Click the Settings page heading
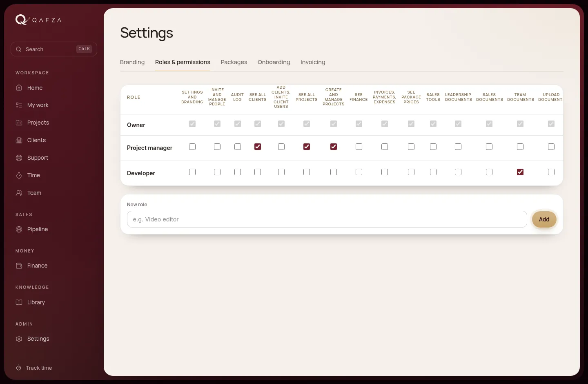 tap(147, 33)
